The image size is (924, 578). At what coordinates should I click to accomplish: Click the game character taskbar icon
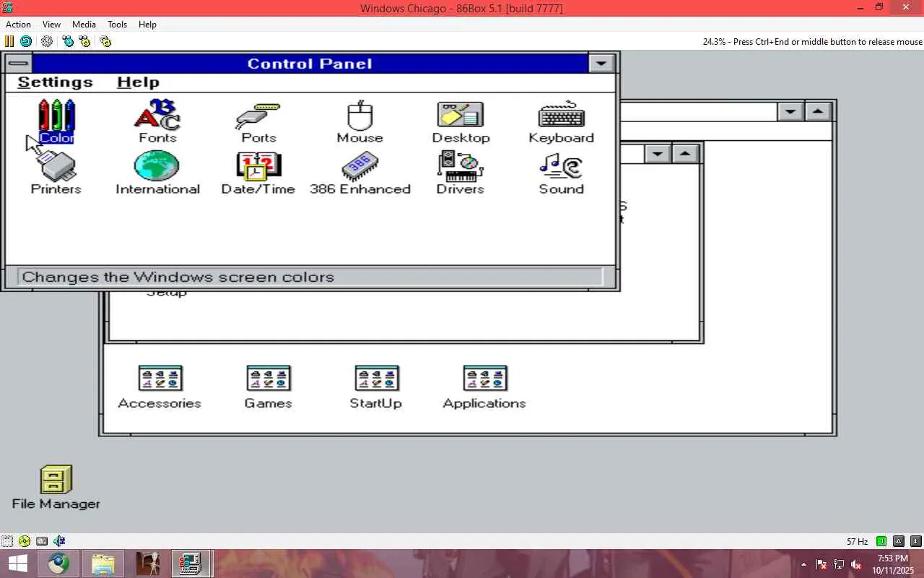[147, 564]
